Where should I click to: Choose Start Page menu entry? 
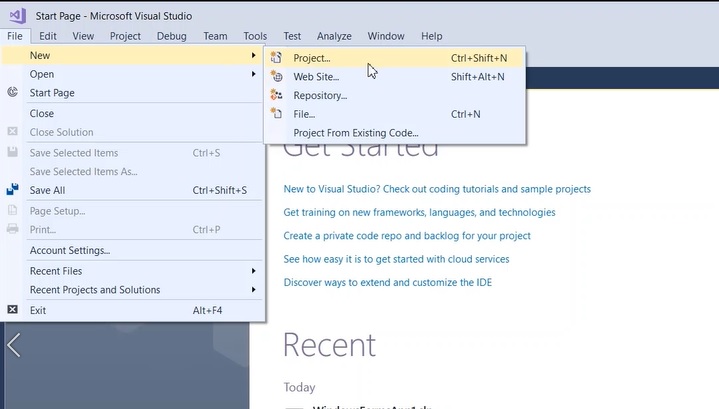point(132,93)
